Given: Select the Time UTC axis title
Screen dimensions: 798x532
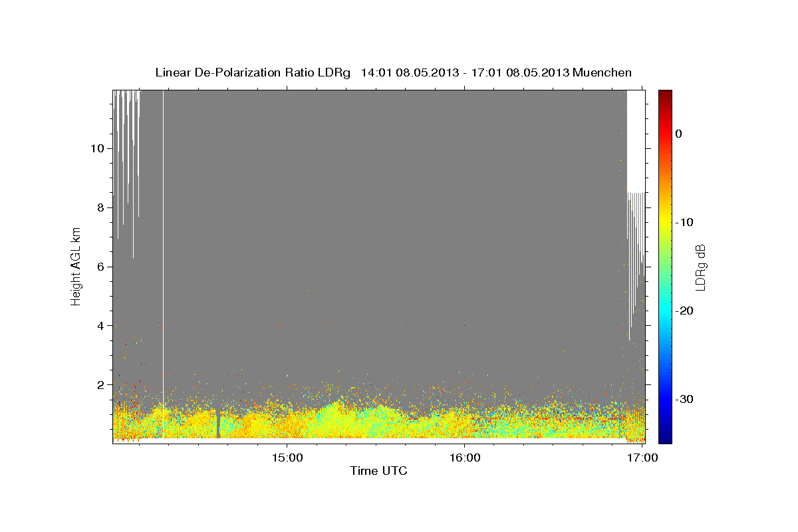Looking at the screenshot, I should point(378,471).
